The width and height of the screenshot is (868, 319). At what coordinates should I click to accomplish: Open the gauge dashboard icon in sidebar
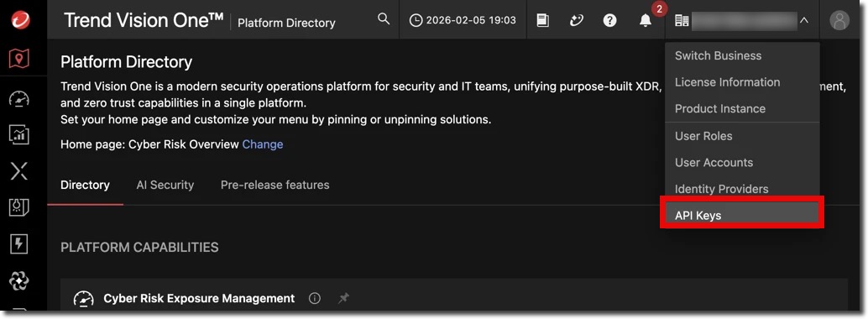pos(19,99)
